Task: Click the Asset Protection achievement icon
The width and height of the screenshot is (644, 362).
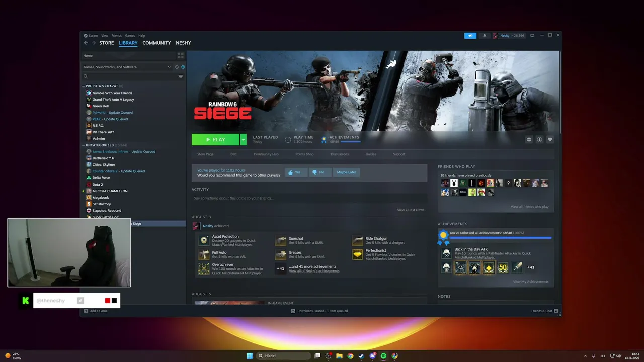Action: [204, 240]
